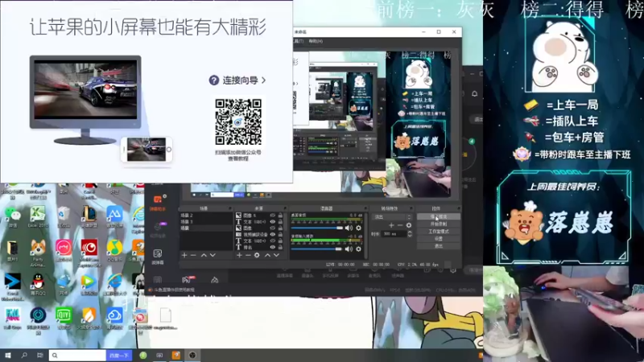Click 退出 button in OBS controls

tap(439, 246)
